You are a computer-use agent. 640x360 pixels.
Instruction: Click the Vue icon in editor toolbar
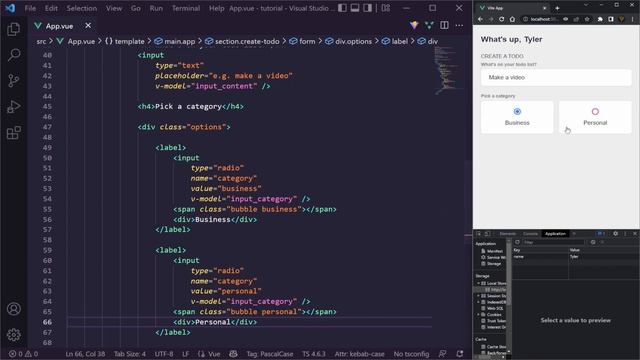click(x=429, y=25)
